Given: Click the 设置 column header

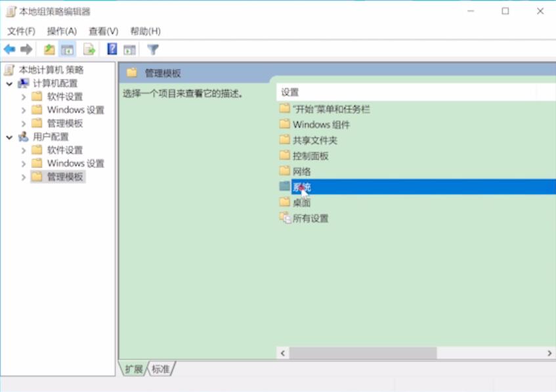Looking at the screenshot, I should click(x=406, y=93).
